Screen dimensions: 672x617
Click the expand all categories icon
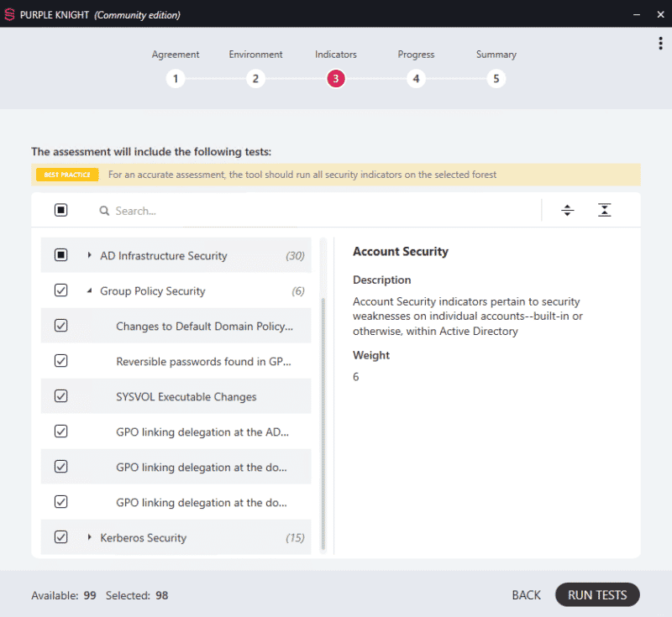(x=568, y=211)
